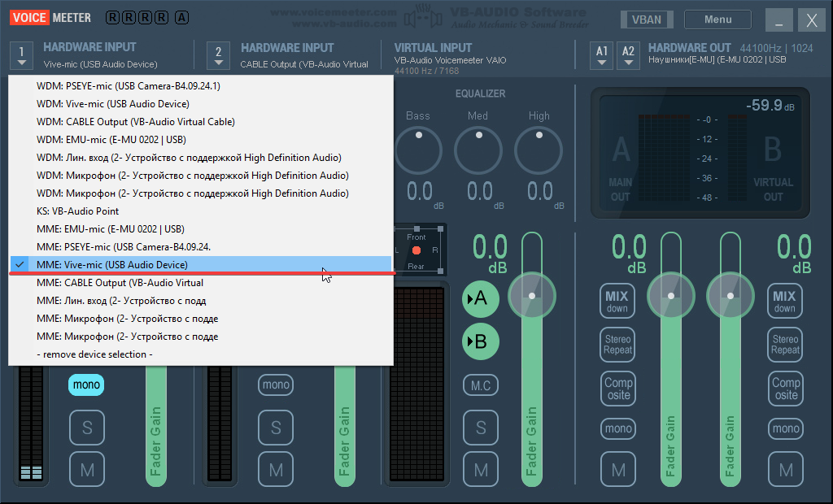The width and height of the screenshot is (833, 504).
Task: Toggle M.C button on virtual input
Action: pyautogui.click(x=481, y=385)
